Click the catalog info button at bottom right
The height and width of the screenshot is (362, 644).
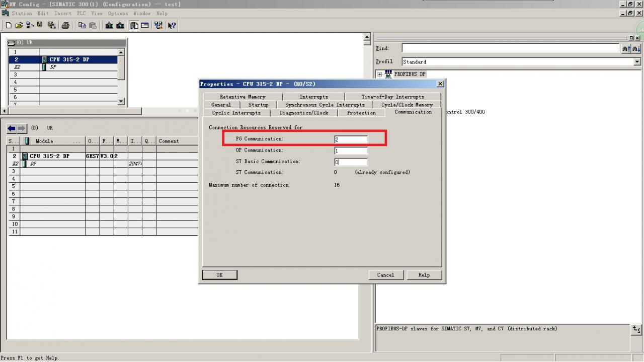click(x=637, y=330)
